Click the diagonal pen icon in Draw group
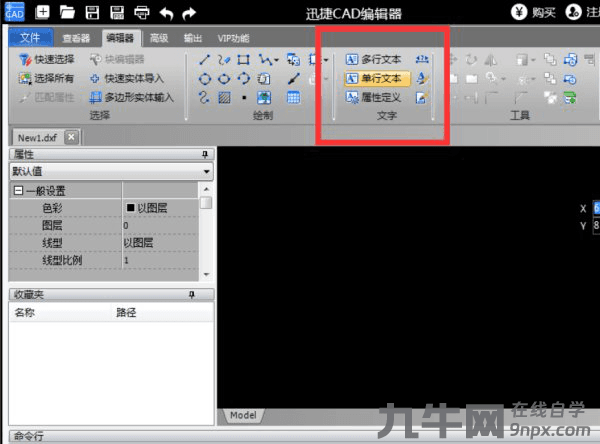The image size is (600, 444). [293, 79]
